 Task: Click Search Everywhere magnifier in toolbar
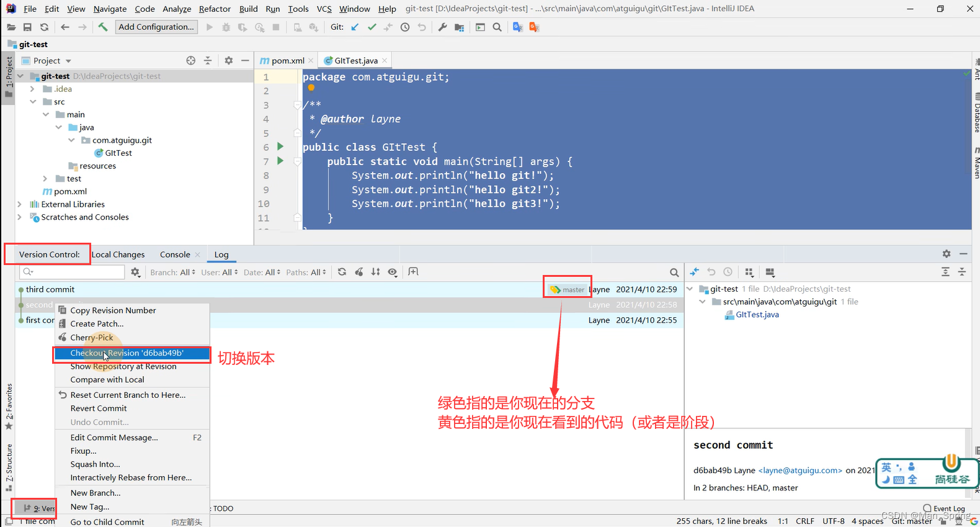pos(497,27)
